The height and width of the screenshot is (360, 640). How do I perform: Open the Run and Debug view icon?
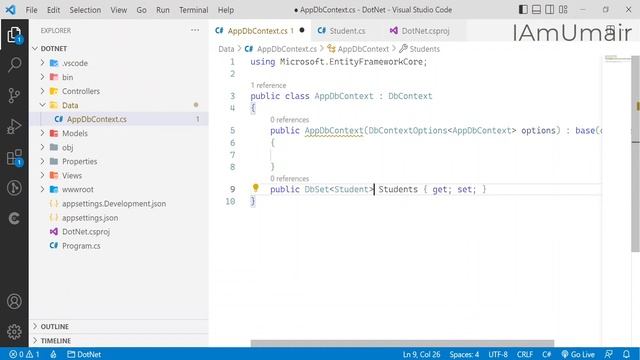[x=14, y=127]
